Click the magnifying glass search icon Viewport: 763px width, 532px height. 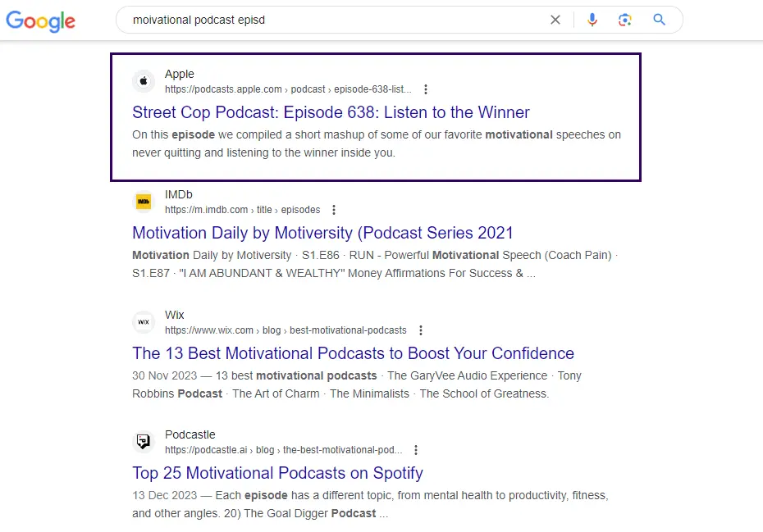pyautogui.click(x=659, y=19)
